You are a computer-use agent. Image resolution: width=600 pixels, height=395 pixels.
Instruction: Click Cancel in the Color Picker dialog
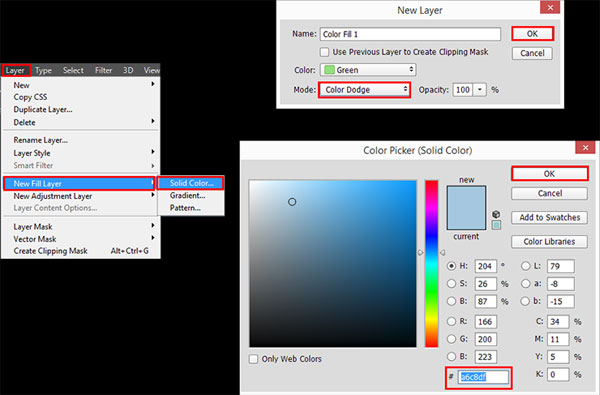click(x=549, y=193)
